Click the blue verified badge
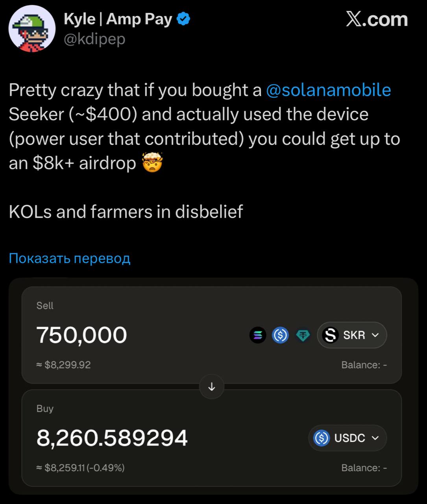 [183, 19]
